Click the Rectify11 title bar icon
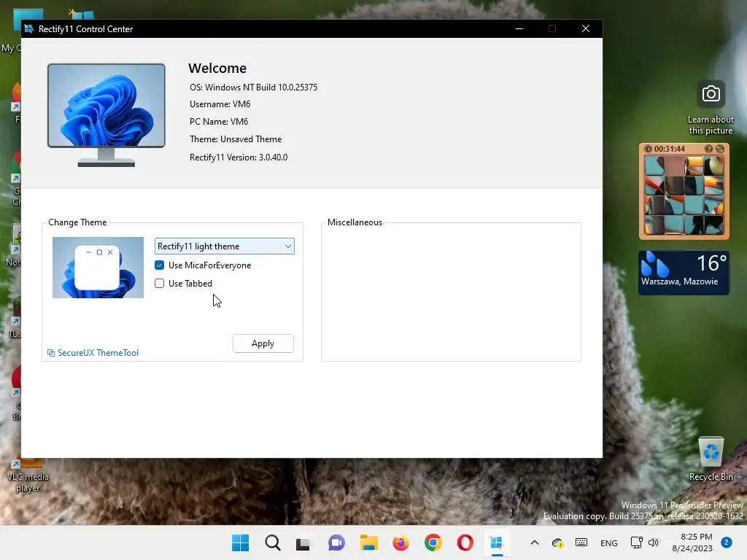 (x=28, y=28)
